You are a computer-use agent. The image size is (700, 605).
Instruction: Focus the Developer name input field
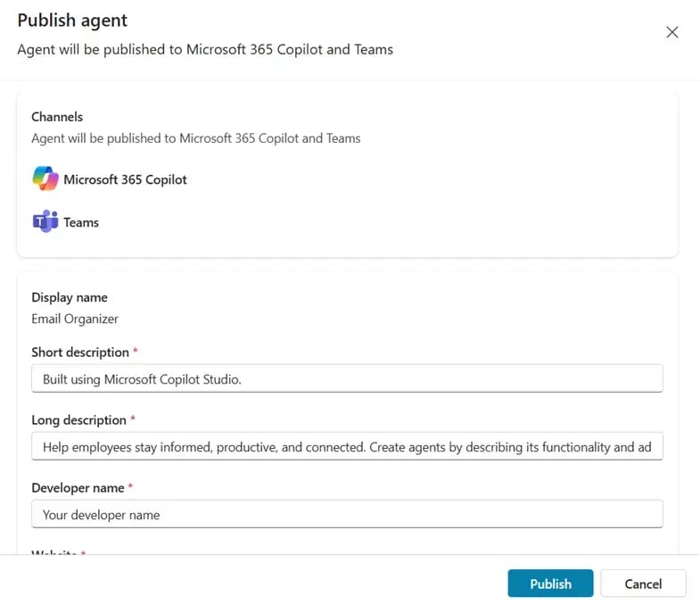[347, 514]
